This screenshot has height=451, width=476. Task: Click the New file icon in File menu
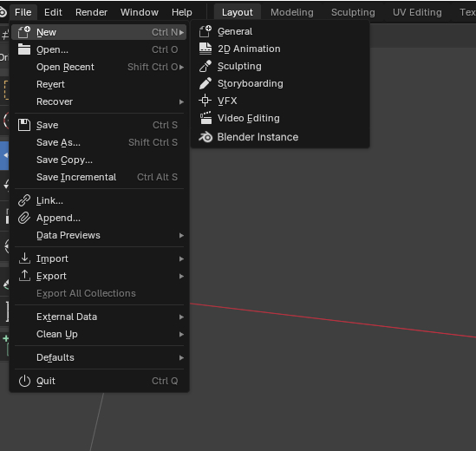[24, 32]
